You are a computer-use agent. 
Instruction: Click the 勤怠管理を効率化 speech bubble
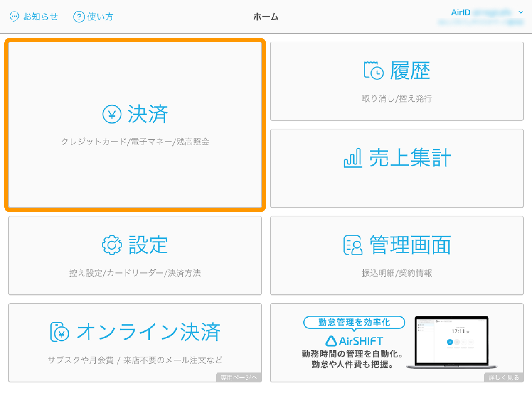[354, 323]
